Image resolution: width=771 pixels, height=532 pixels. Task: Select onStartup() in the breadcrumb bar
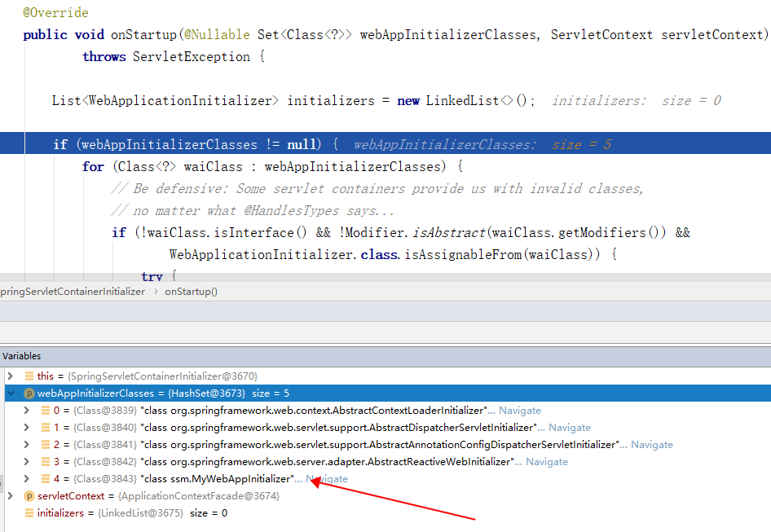click(191, 291)
